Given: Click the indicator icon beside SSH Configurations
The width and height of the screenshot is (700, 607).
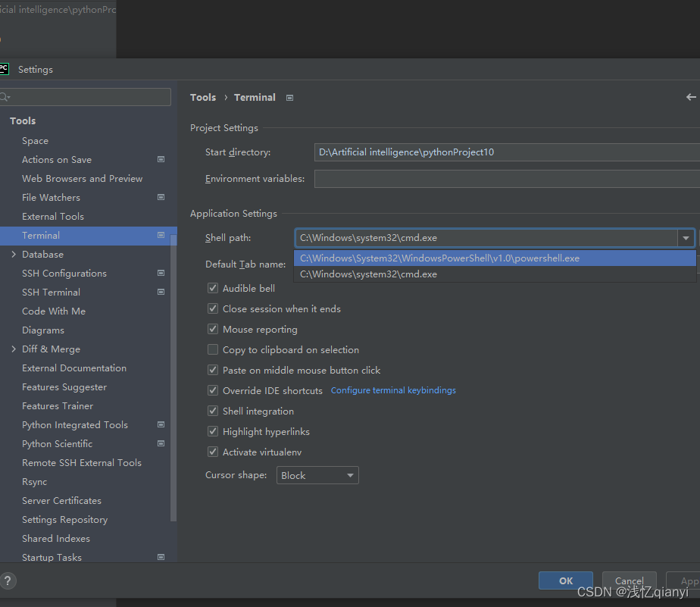Looking at the screenshot, I should click(x=161, y=273).
